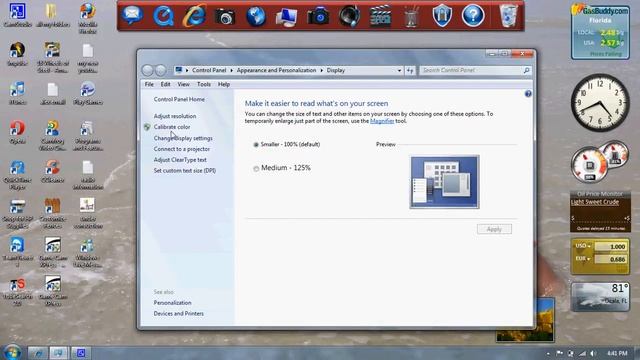Click the search magnifier in the Control Panel search box
Viewport: 640px width, 360px height.
527,70
